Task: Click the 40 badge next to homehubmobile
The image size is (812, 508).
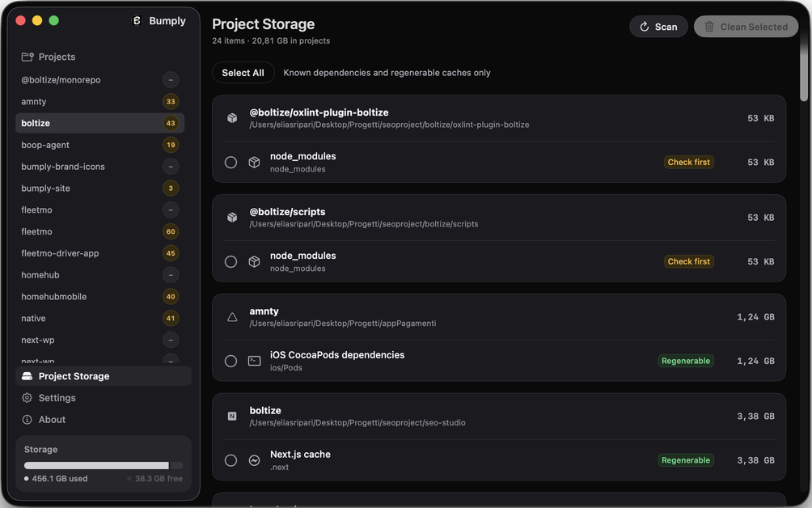Action: point(171,297)
